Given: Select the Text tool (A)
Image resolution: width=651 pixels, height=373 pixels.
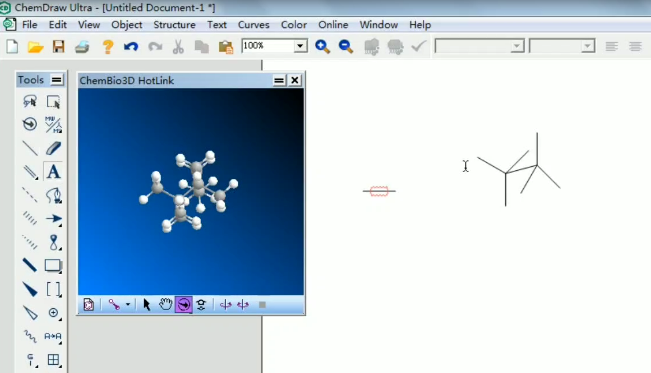Looking at the screenshot, I should point(53,172).
